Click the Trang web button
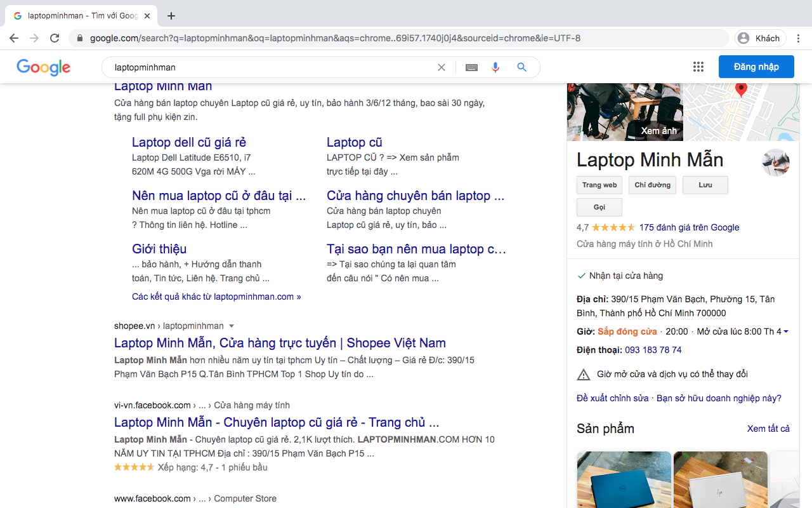Screen dimensions: 812x508 coord(599,185)
